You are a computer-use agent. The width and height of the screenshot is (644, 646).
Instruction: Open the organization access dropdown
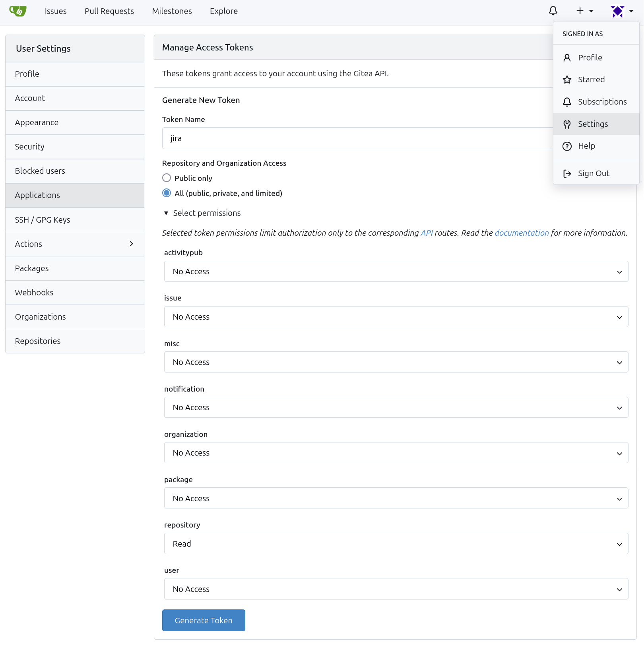tap(396, 453)
